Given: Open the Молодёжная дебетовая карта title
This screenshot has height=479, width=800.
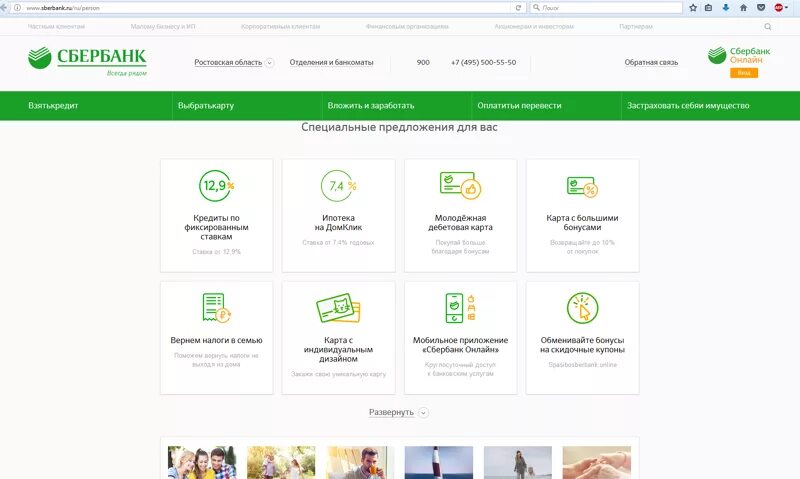Looking at the screenshot, I should (x=460, y=222).
